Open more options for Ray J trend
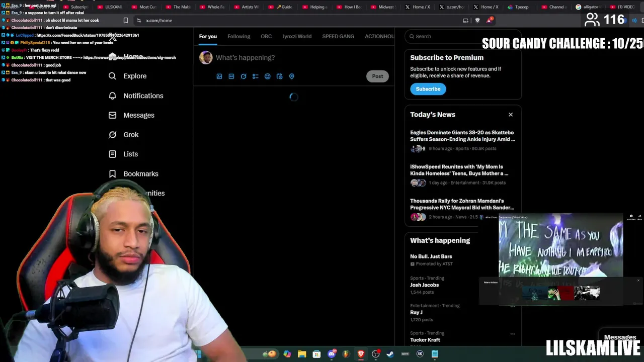 point(513,306)
